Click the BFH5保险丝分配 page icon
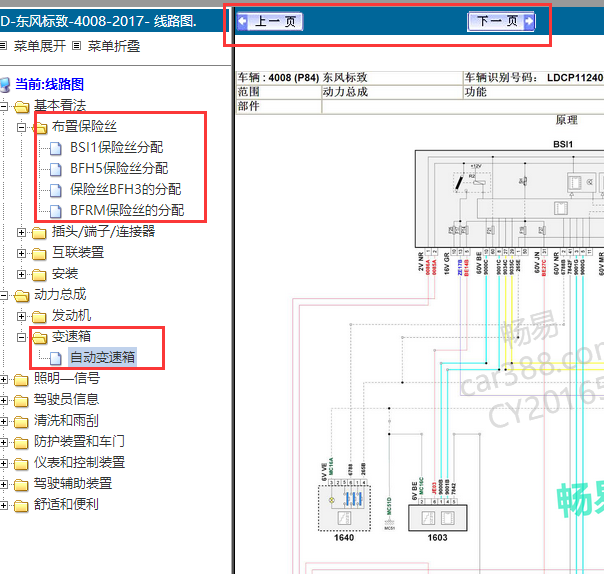Image resolution: width=604 pixels, height=574 pixels. [56, 169]
